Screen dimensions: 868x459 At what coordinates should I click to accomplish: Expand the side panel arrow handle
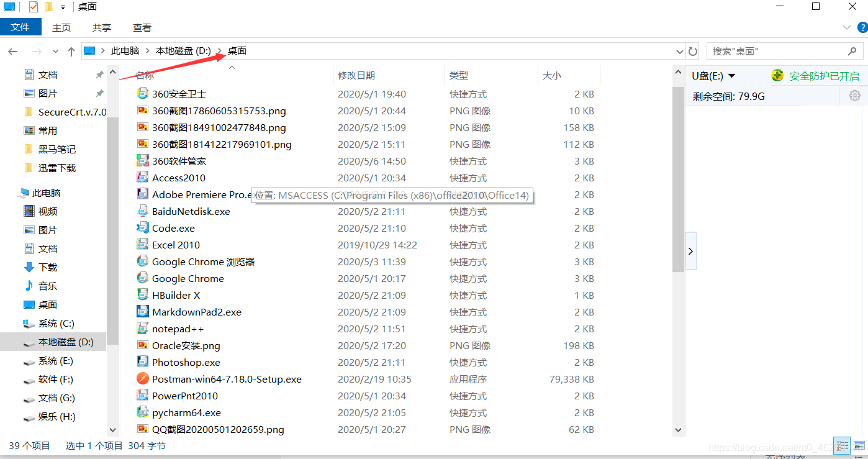(x=690, y=251)
